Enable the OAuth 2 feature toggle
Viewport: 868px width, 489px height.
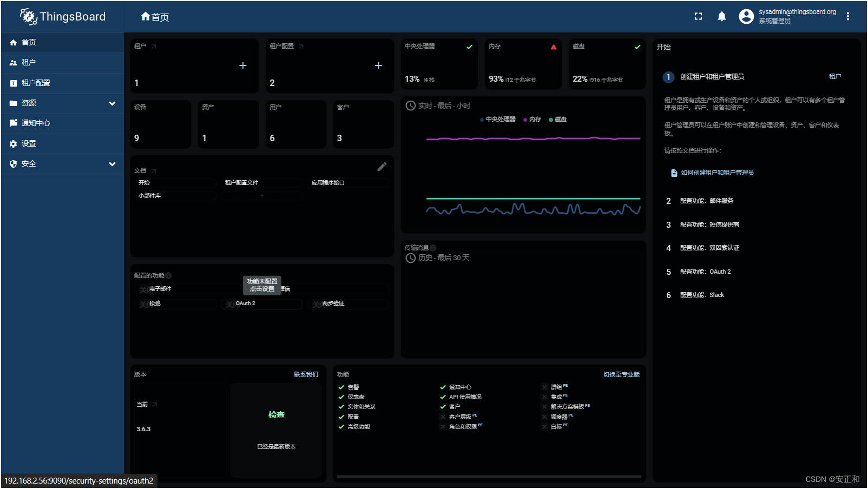(x=229, y=304)
